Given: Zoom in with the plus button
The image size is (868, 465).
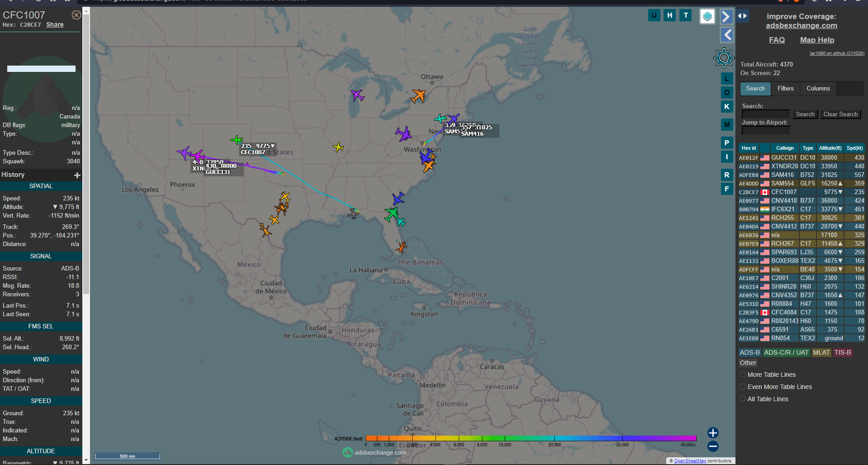Looking at the screenshot, I should click(x=713, y=433).
